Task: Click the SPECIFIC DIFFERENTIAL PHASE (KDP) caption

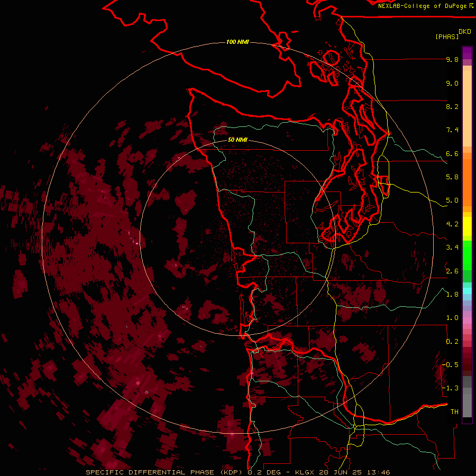Action: (164, 472)
